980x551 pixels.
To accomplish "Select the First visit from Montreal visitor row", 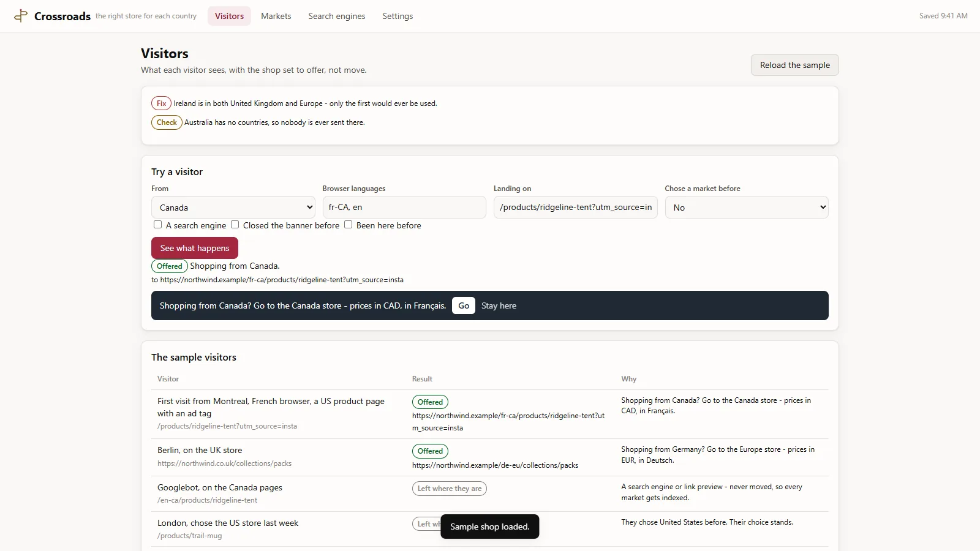I will [490, 414].
